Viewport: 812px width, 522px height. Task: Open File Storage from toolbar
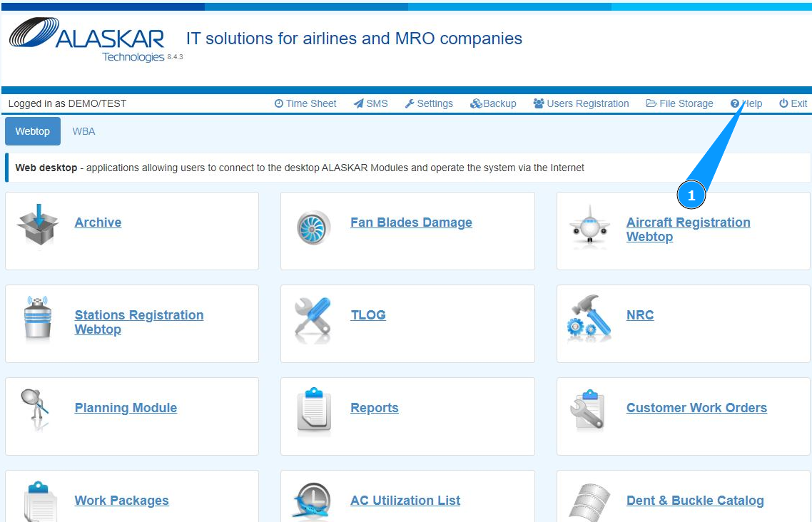(679, 103)
